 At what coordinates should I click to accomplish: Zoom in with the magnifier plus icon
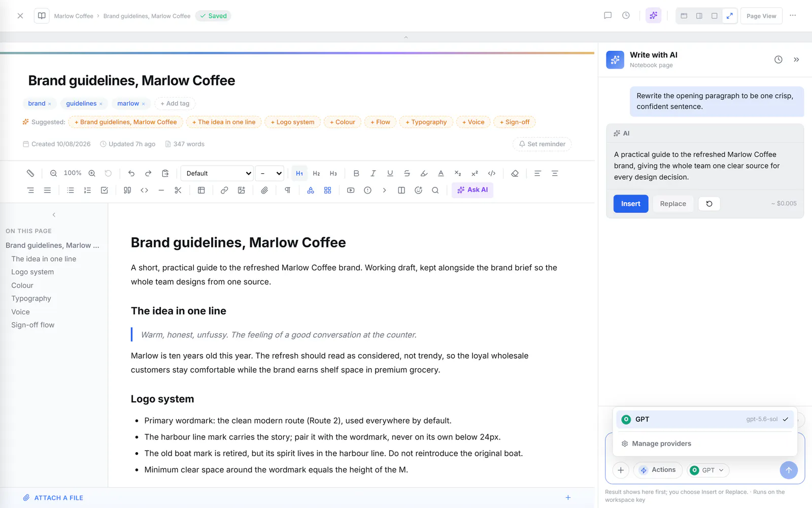click(x=92, y=173)
